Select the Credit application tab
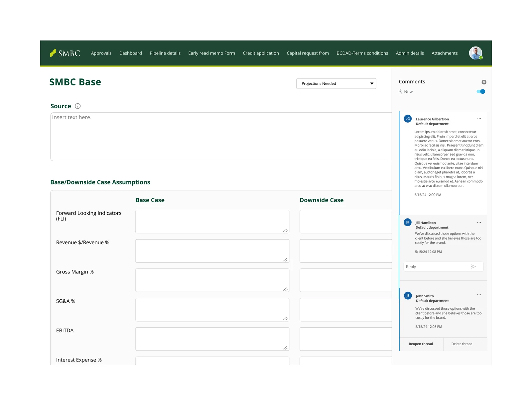Image resolution: width=532 pixels, height=405 pixels. tap(261, 53)
